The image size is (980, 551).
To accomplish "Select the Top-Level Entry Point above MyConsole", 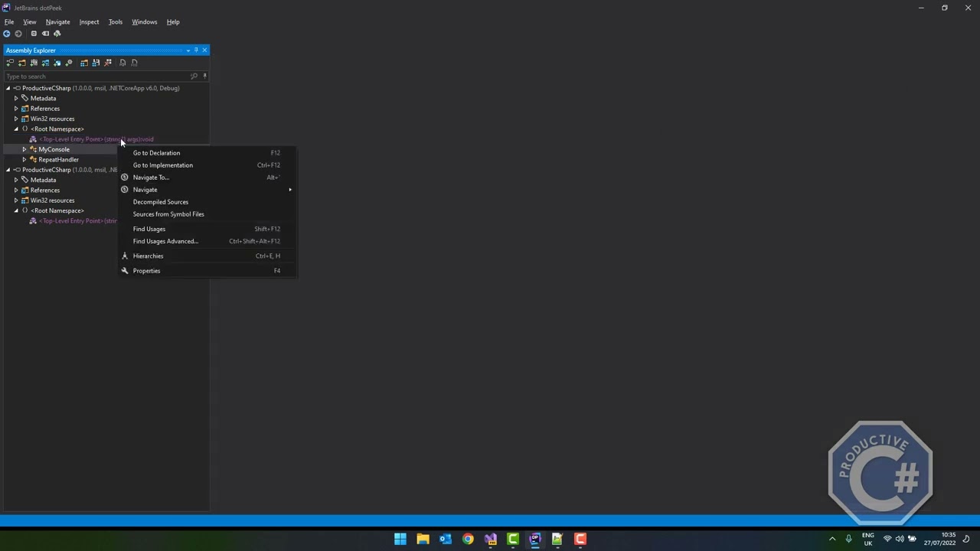I will click(x=96, y=139).
